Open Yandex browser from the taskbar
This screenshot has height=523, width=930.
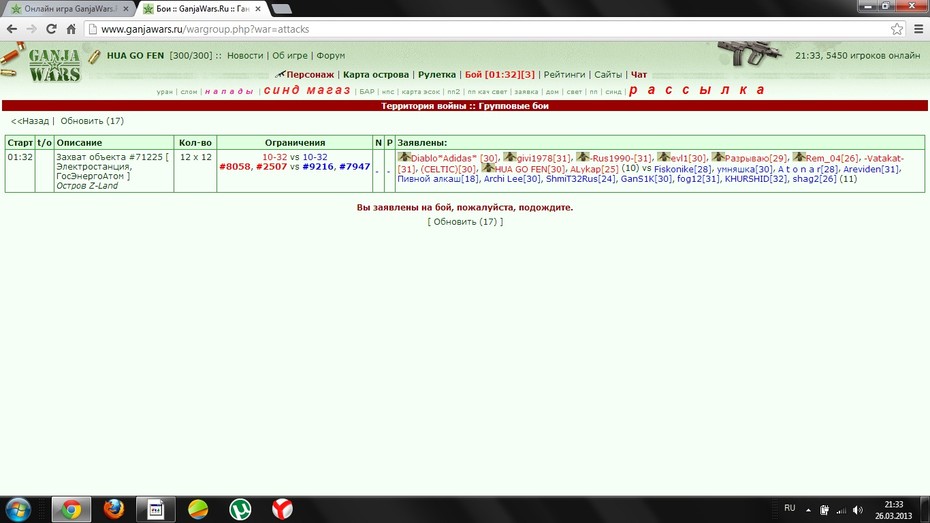pos(282,509)
